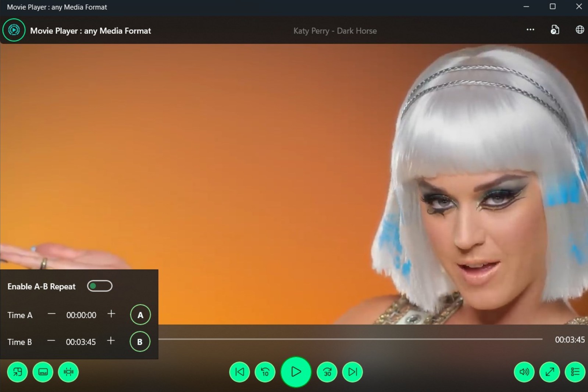The height and width of the screenshot is (392, 588).
Task: Click the Enable A-B Repeat label
Action: tap(42, 286)
